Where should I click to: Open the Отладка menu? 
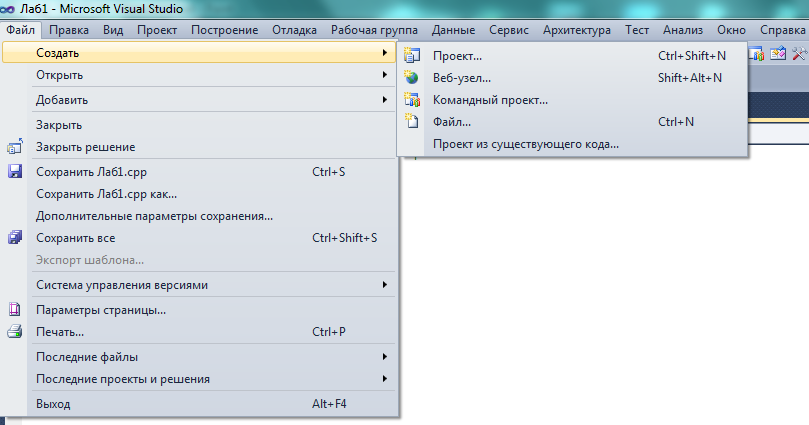pos(294,30)
